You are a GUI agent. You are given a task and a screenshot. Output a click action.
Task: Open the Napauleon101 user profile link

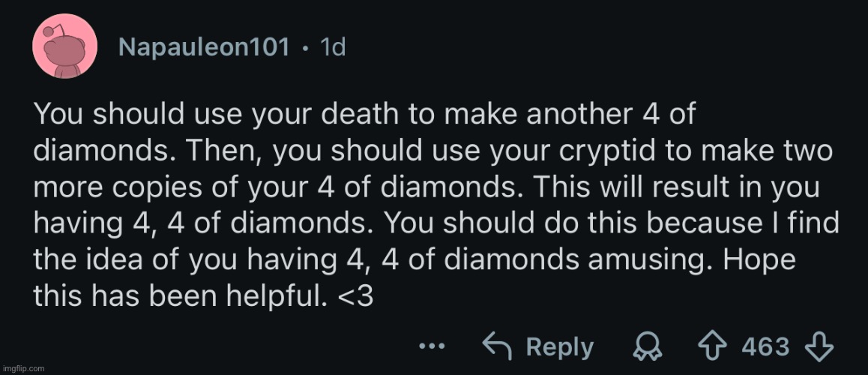pyautogui.click(x=204, y=47)
